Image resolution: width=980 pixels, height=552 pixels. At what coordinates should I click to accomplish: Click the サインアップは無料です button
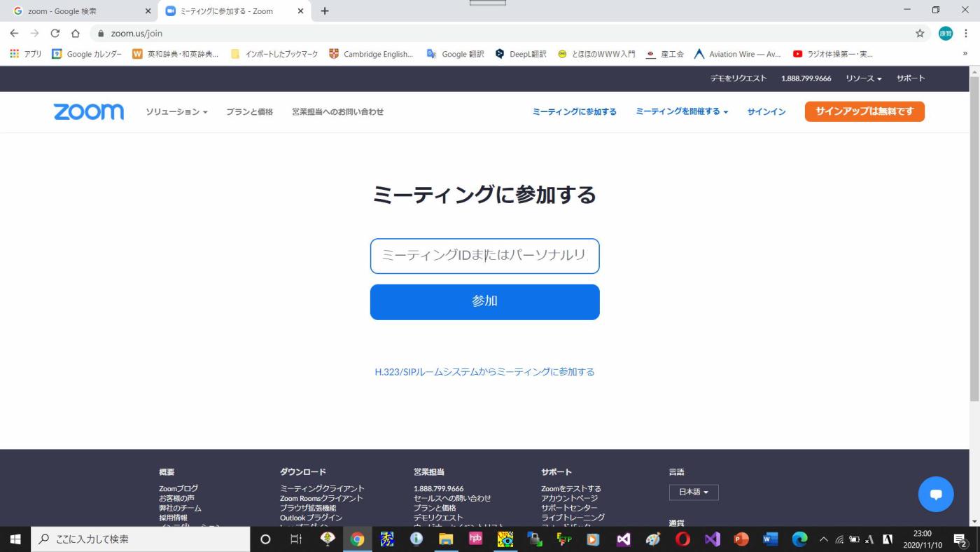864,111
